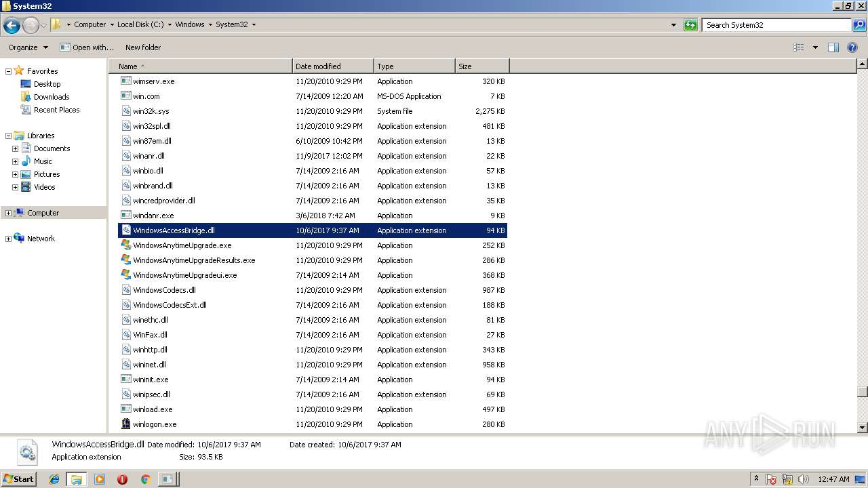Click vertical scrollbar up arrow
868x488 pixels.
tap(862, 64)
